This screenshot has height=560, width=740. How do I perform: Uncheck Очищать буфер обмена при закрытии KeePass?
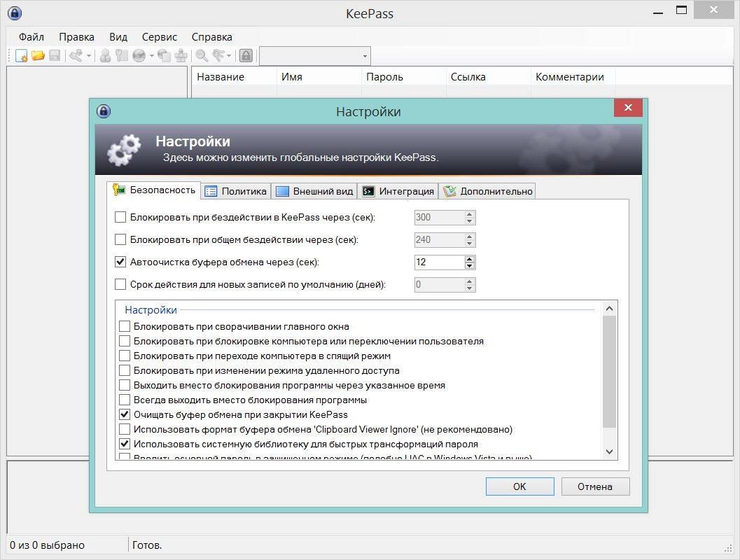(x=125, y=414)
